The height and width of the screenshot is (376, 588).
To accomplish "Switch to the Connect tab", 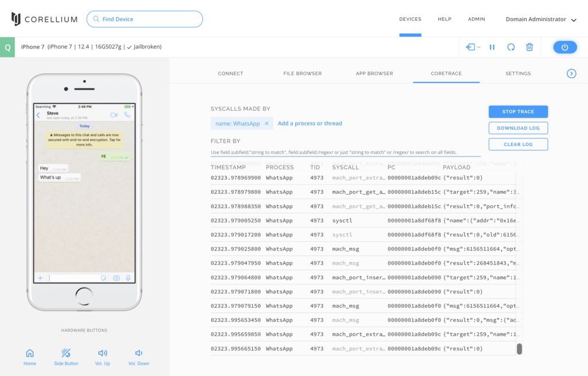I will pyautogui.click(x=230, y=74).
